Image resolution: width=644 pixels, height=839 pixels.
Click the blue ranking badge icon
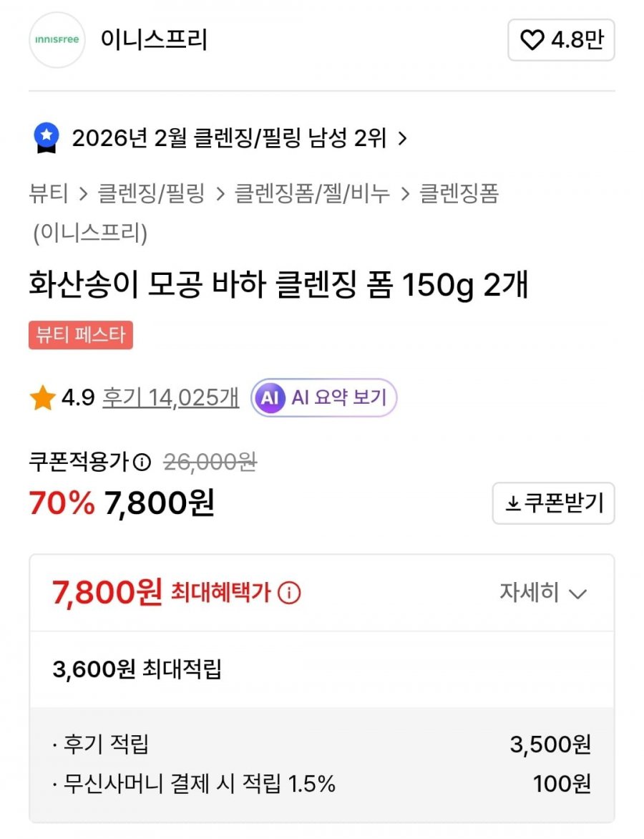click(47, 137)
